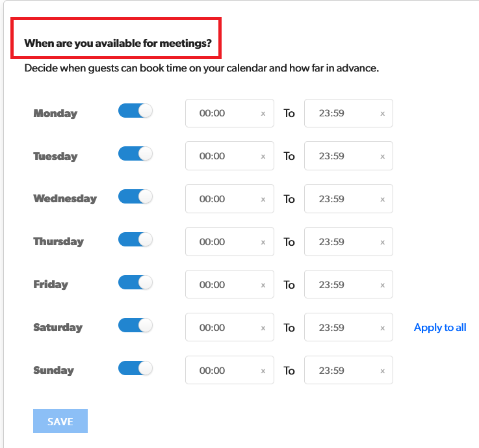Toggle Friday availability switch

point(135,282)
